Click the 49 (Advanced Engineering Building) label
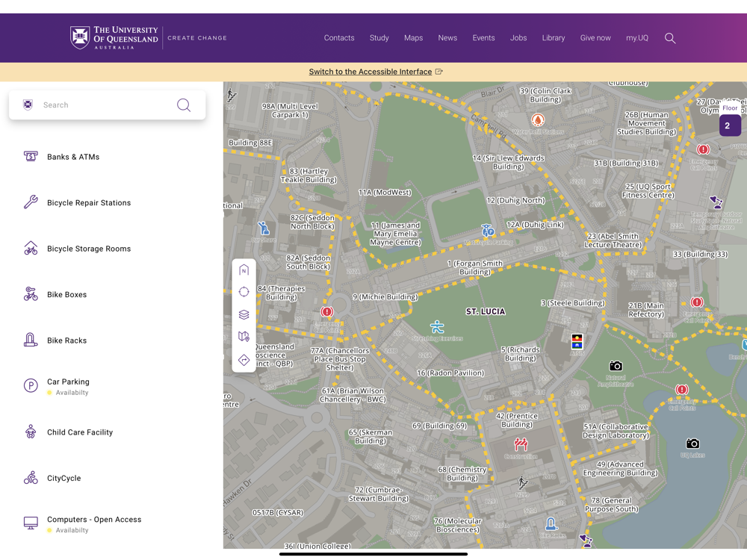 pos(620,469)
